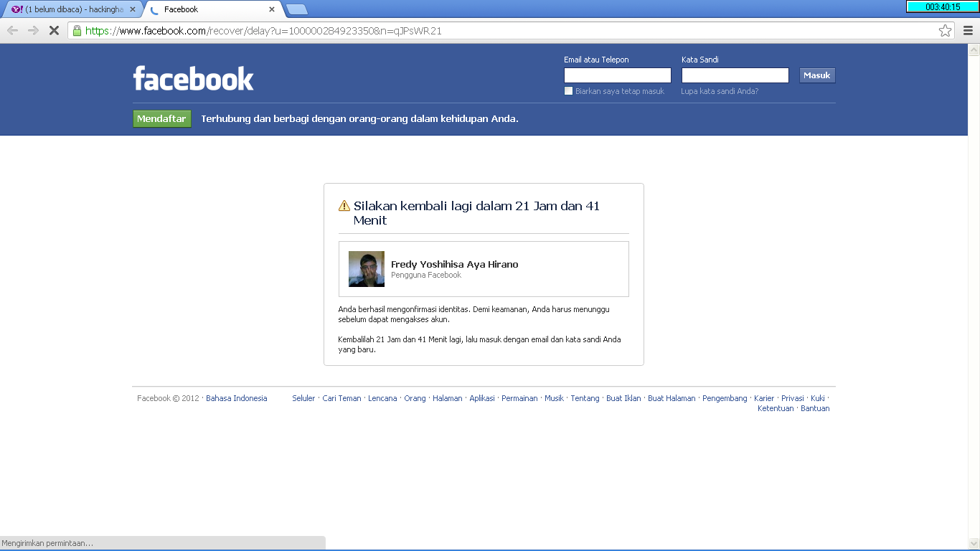
Task: Open the Chrome menu button
Action: click(x=968, y=30)
